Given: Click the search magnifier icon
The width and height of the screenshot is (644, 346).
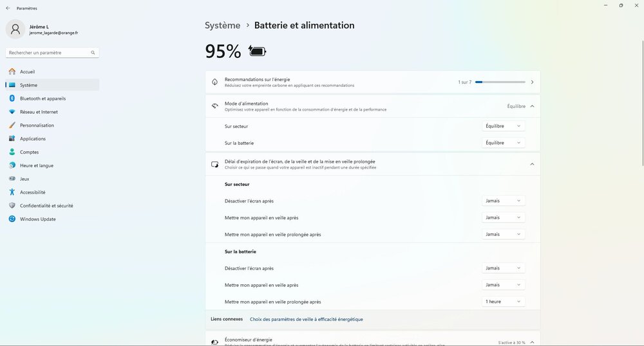Looking at the screenshot, I should click(x=93, y=53).
